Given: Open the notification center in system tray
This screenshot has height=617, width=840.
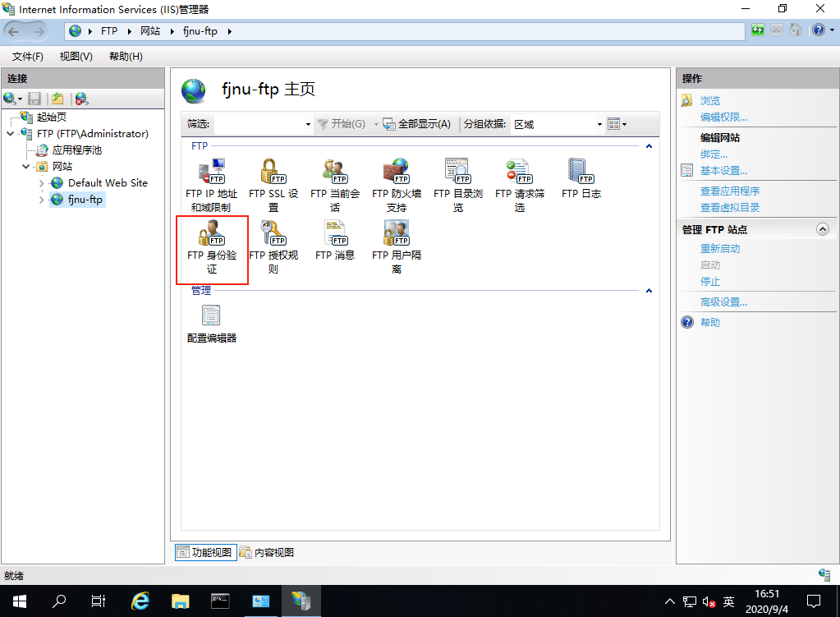Looking at the screenshot, I should (x=813, y=601).
